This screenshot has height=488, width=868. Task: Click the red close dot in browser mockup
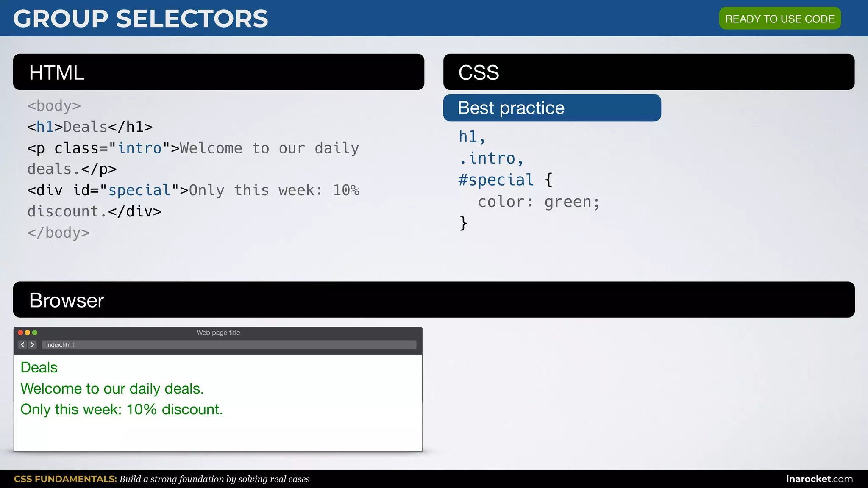point(20,333)
